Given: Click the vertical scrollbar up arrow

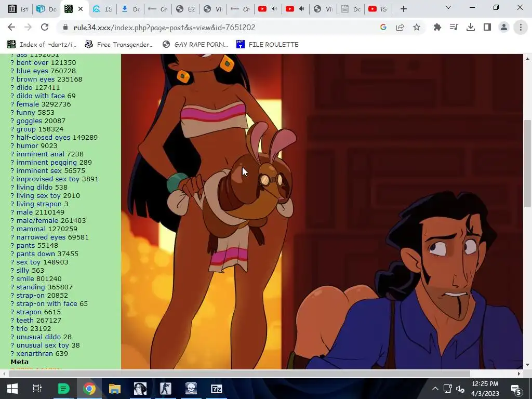Looking at the screenshot, I should click(x=528, y=59).
